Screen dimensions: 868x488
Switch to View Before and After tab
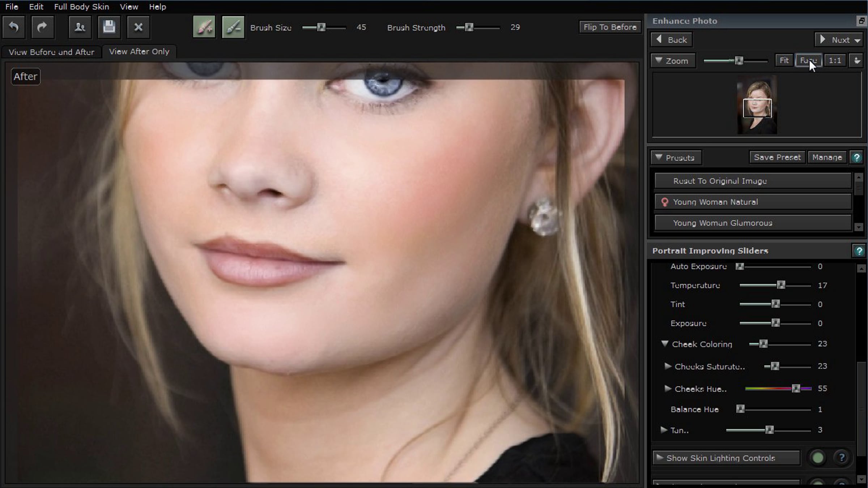51,52
